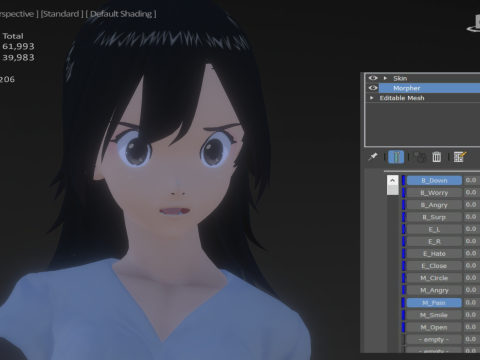Select Editable Mesh in modifier stack
The image size is (480, 360).
point(423,98)
